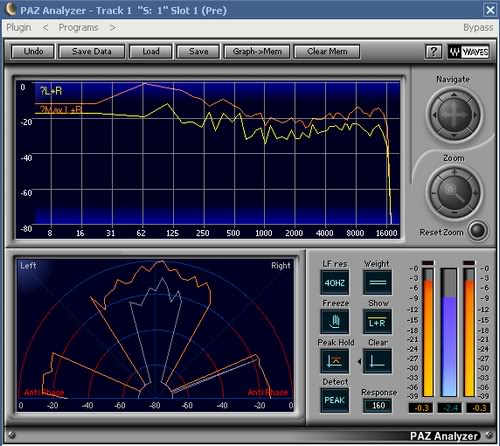Click the Response value field 160

pyautogui.click(x=378, y=406)
